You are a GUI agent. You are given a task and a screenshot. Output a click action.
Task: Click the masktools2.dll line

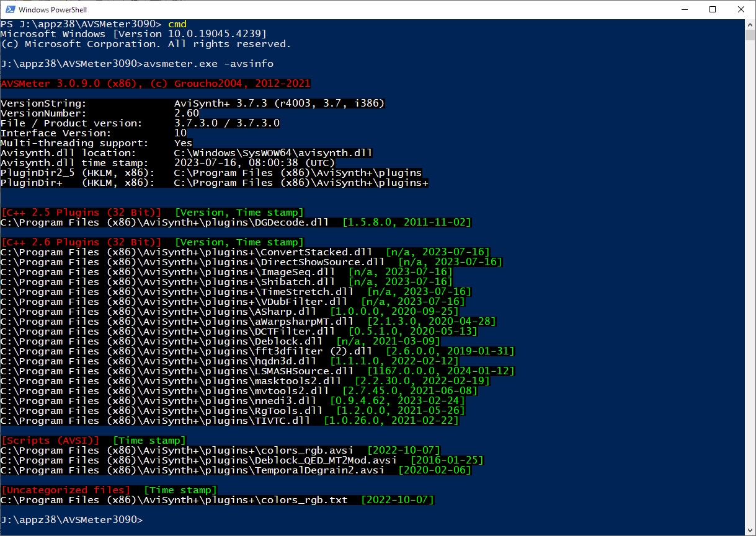246,381
